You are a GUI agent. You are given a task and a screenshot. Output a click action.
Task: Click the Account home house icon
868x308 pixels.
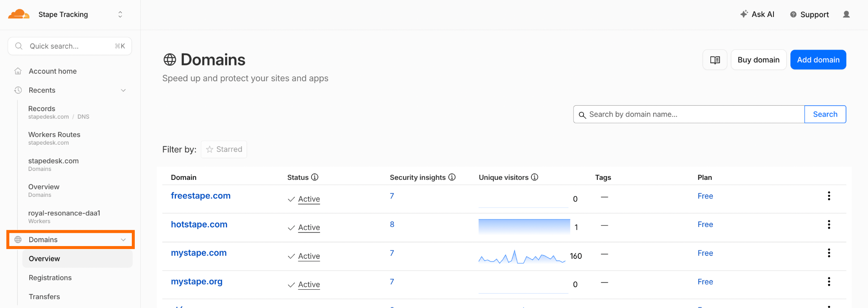[x=18, y=71]
